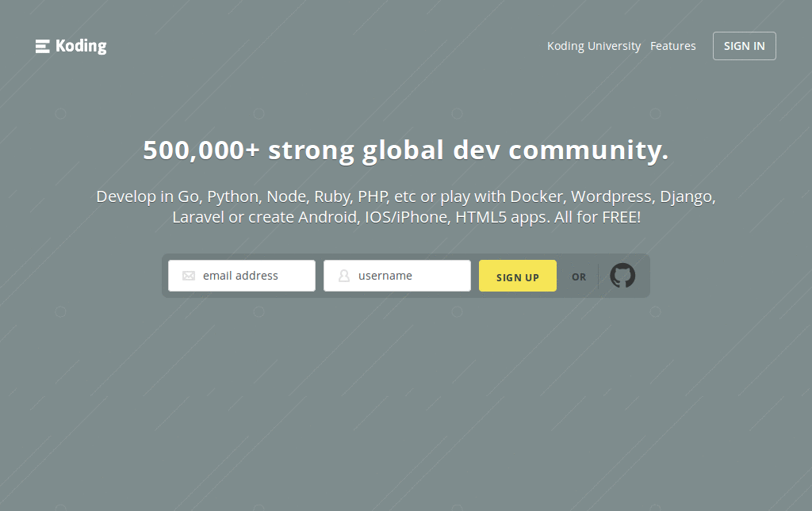Screen dimensions: 812x511
Task: Click the yellow SIGN UP button
Action: click(x=517, y=276)
